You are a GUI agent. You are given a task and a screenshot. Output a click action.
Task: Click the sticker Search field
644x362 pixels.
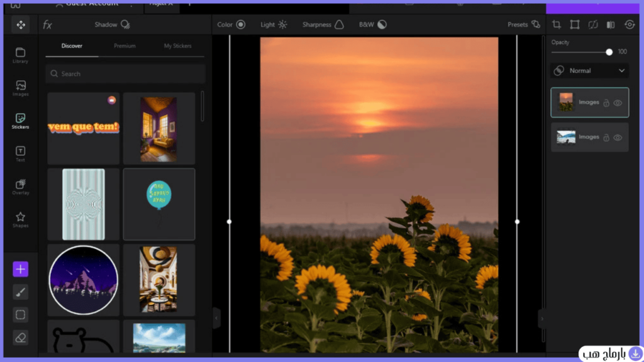pyautogui.click(x=125, y=74)
